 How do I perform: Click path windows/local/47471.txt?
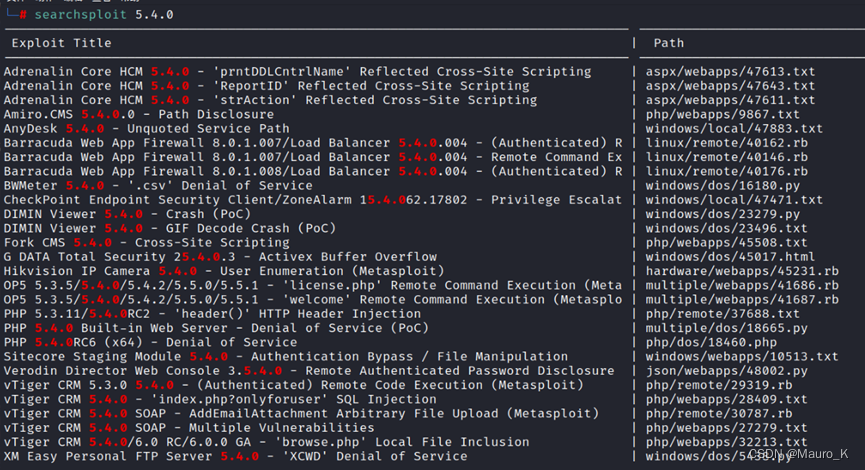pos(734,200)
